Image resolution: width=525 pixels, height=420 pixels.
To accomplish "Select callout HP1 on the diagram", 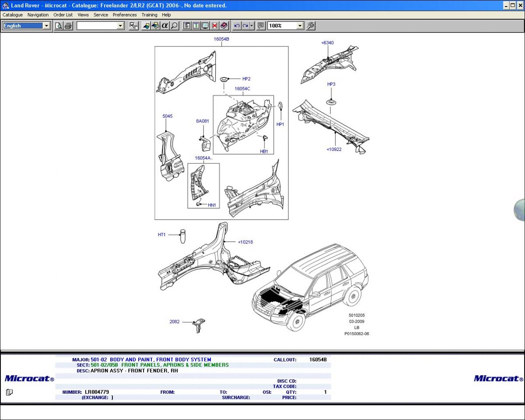I will pos(280,124).
